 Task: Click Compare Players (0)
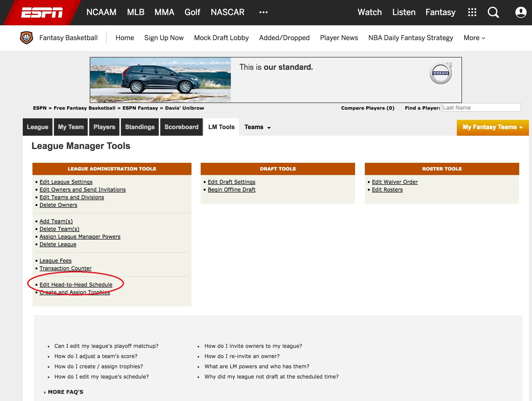(x=368, y=108)
